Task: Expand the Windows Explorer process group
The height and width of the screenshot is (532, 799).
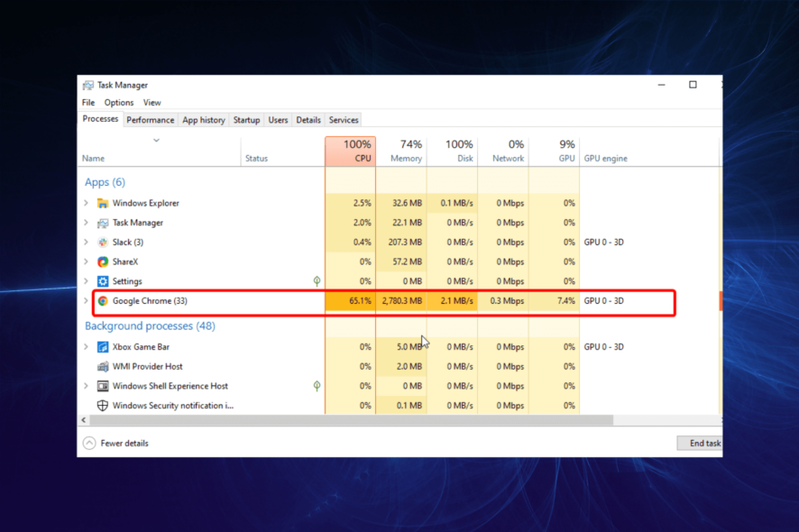Action: pos(86,203)
